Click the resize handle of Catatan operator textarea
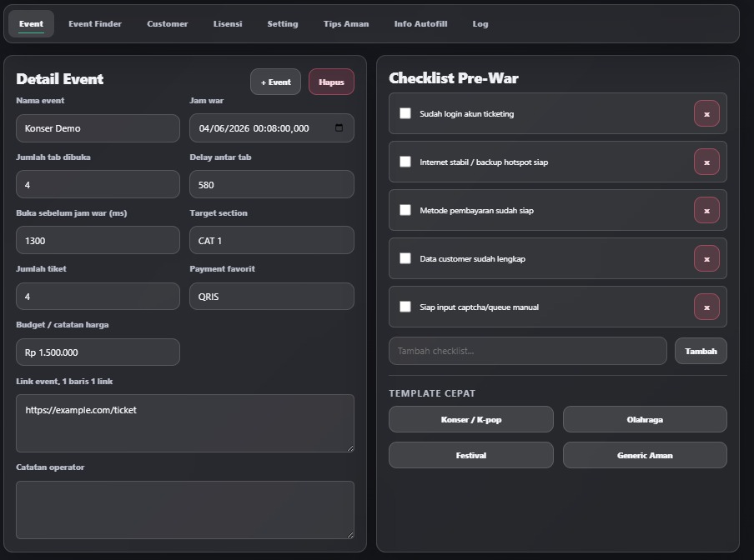 (350, 534)
